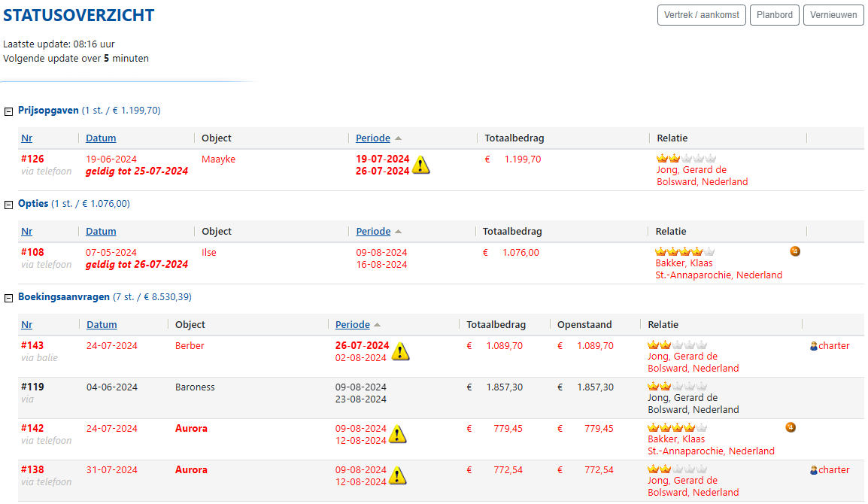The width and height of the screenshot is (868, 504).
Task: Collapse the Prijsopgaven section
Action: pos(9,111)
